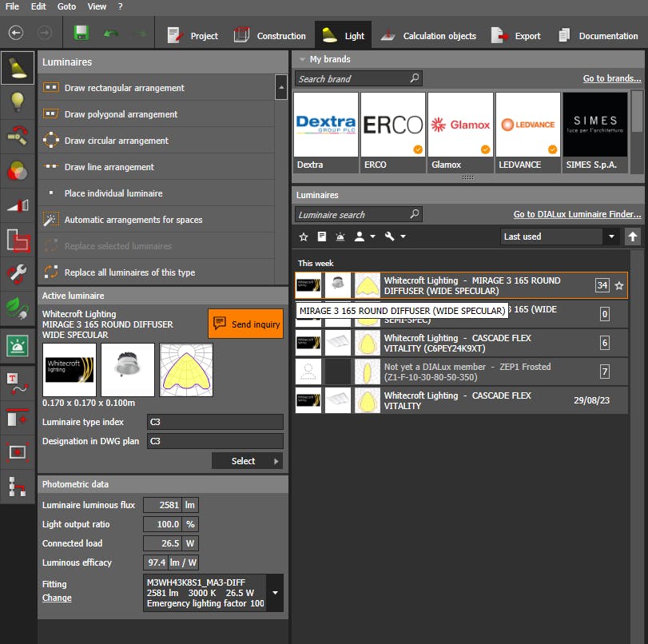Open the emergency lighting tool in sidebar

pyautogui.click(x=18, y=344)
